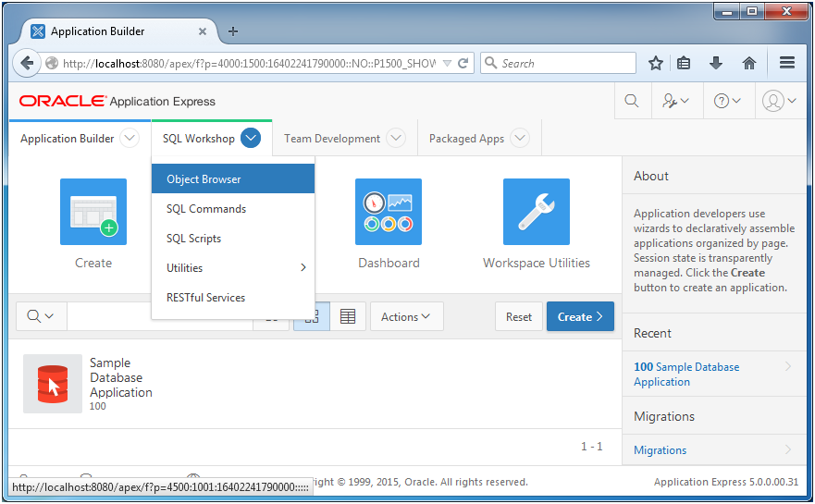Bookmark this page with star icon

pyautogui.click(x=656, y=64)
